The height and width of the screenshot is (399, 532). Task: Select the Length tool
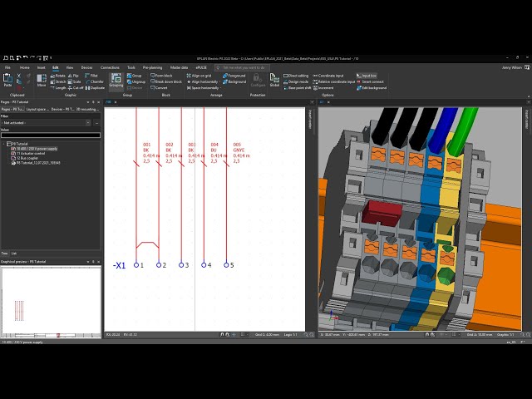click(58, 88)
